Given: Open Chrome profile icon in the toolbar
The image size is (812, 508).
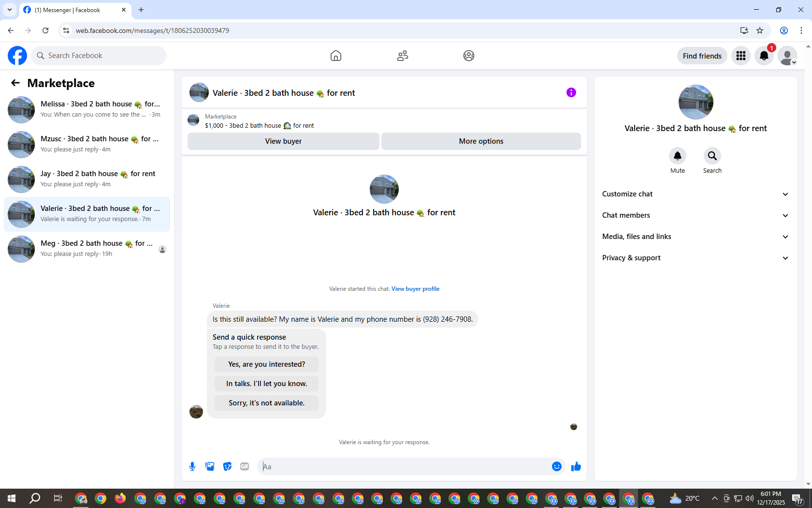Looking at the screenshot, I should pyautogui.click(x=784, y=30).
